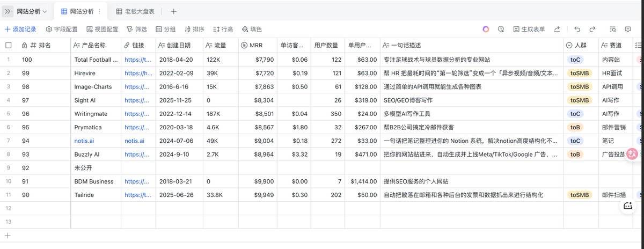644x249 pixels.
Task: Click the robot helper icon on right edge
Action: [x=628, y=205]
